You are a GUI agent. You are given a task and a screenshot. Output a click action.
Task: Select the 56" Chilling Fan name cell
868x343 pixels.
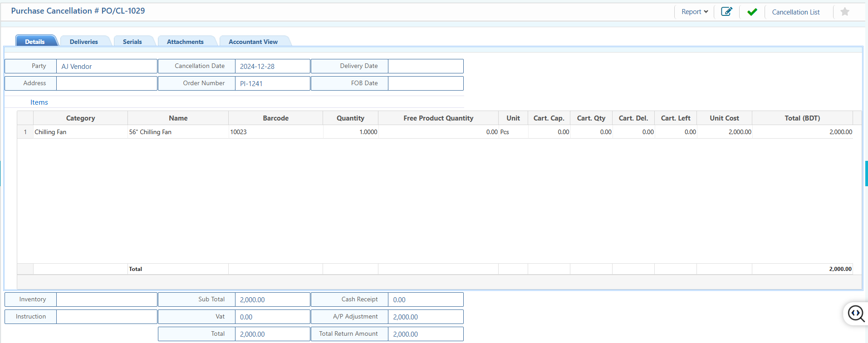point(178,132)
